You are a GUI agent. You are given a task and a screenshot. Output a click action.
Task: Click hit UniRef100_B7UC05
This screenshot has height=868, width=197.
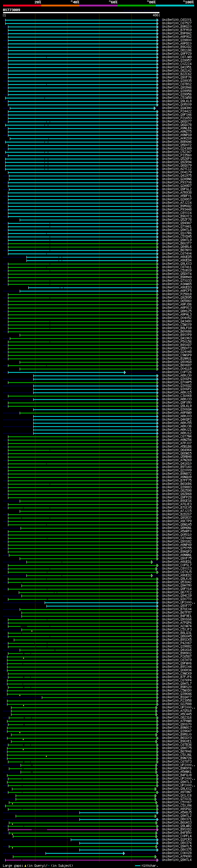(x=176, y=508)
